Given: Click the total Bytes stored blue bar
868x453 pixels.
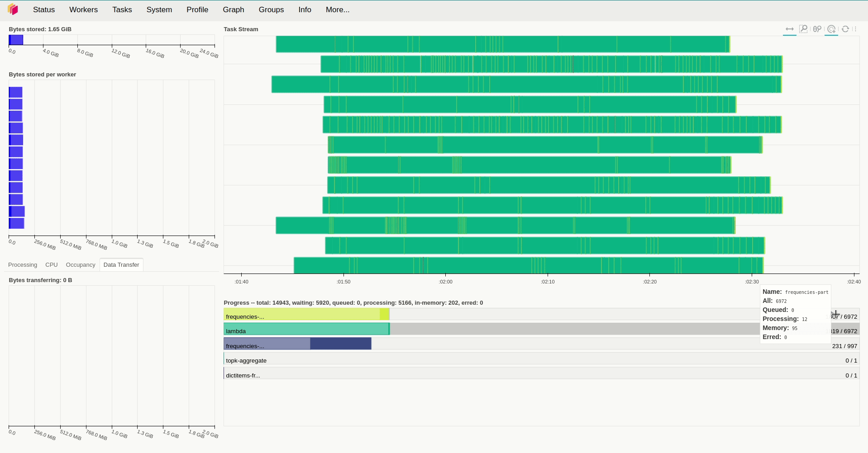Looking at the screenshot, I should pyautogui.click(x=16, y=40).
